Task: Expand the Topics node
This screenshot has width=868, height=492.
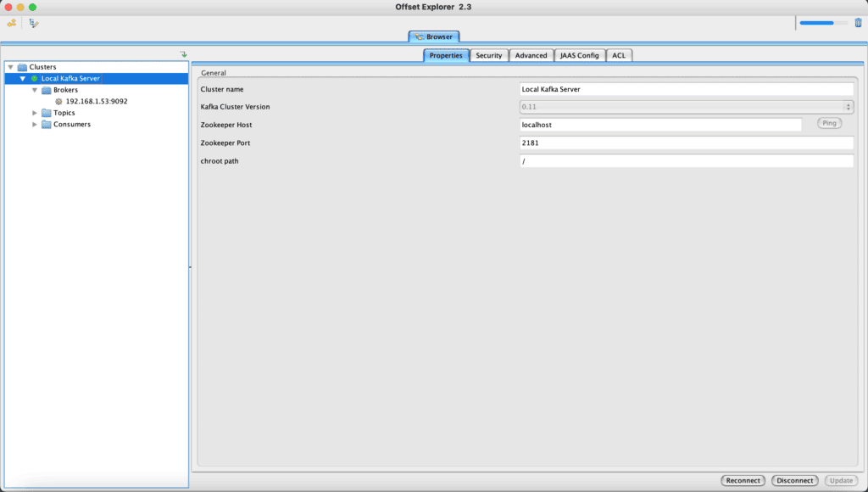Action: point(35,113)
